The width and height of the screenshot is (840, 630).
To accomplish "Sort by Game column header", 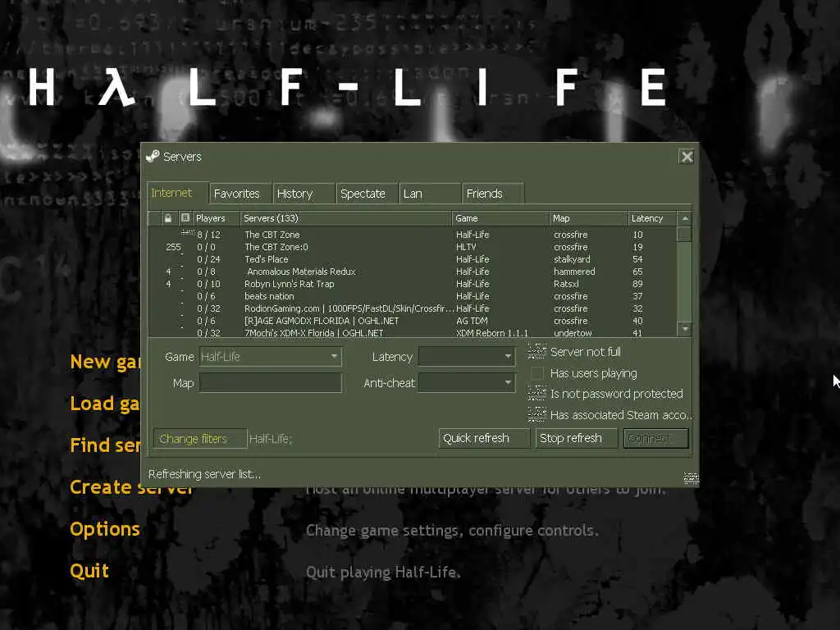I will (501, 218).
